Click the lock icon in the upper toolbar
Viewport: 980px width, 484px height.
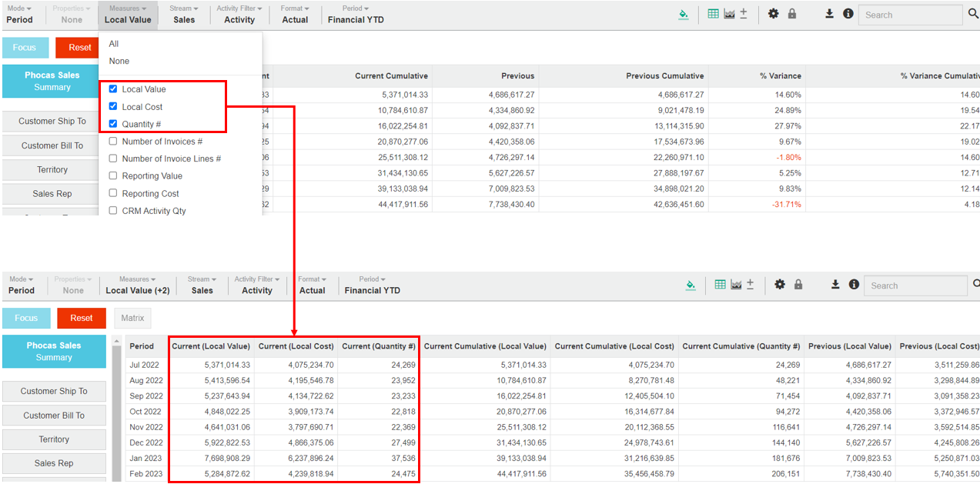coord(793,14)
